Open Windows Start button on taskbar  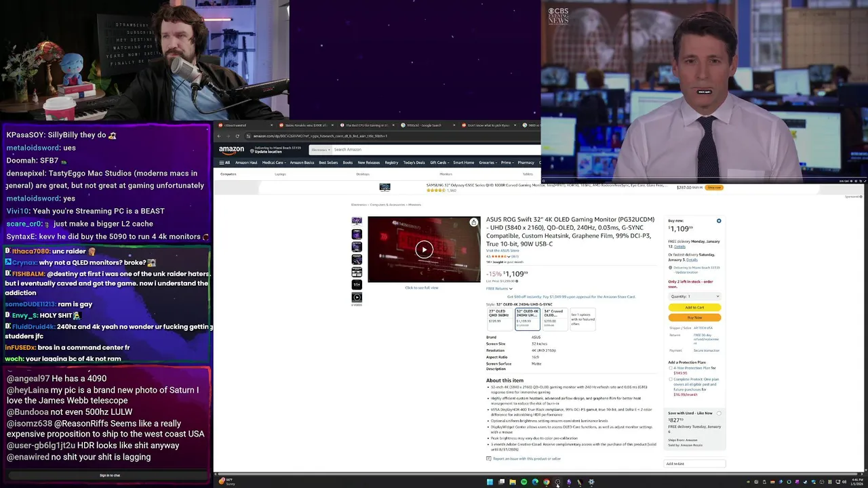[x=490, y=482]
